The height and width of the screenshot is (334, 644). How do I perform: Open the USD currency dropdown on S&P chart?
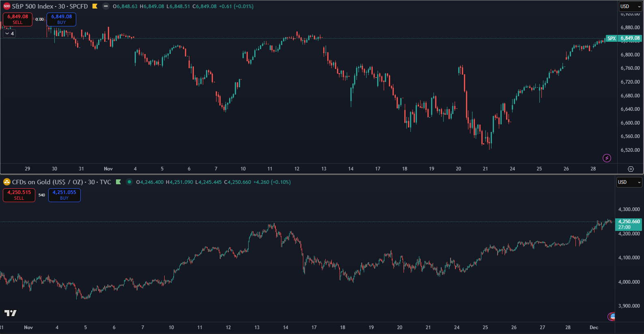630,6
